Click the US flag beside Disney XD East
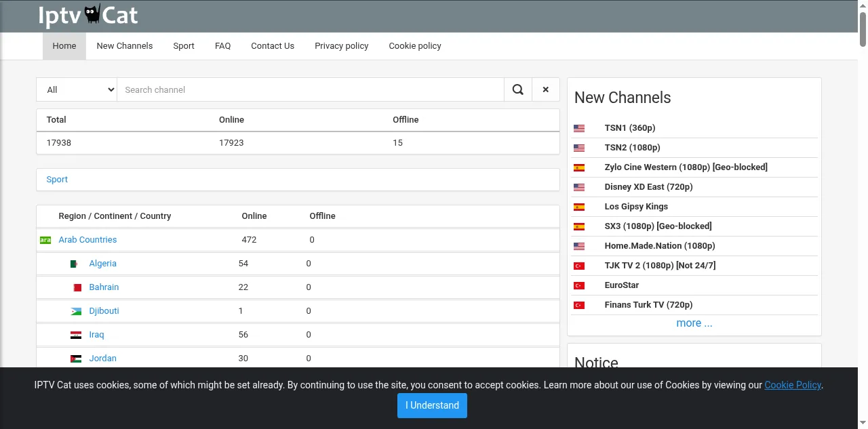 579,187
